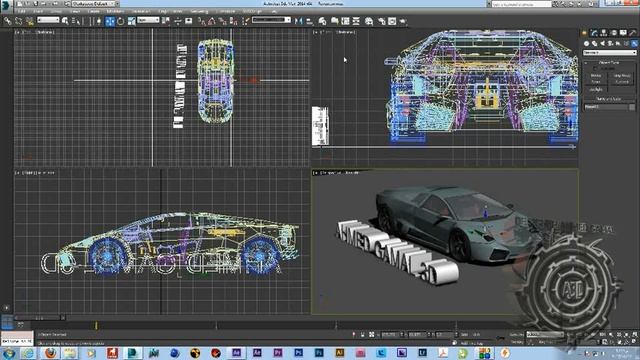Toggle Keyboard Shortcut Override

189,21
